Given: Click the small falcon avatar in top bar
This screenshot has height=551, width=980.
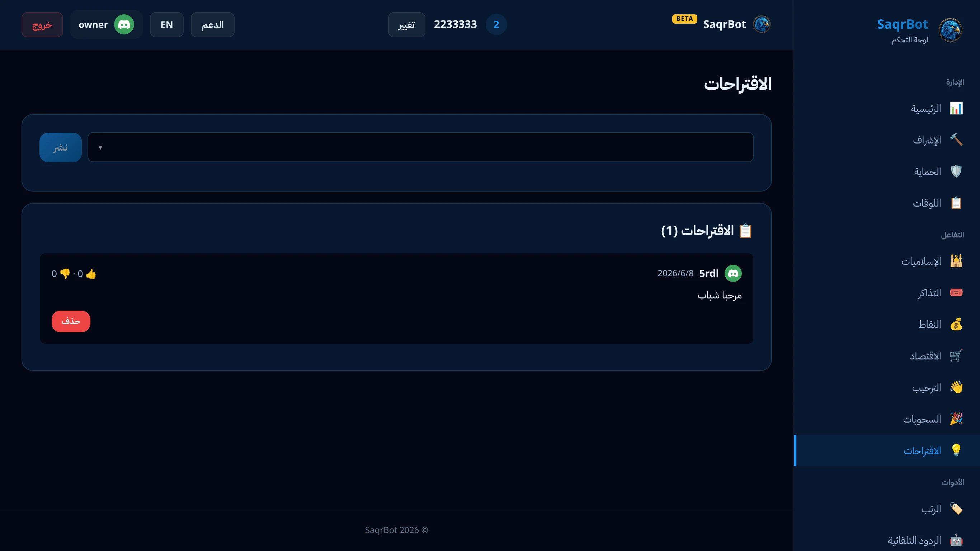Looking at the screenshot, I should (x=762, y=24).
